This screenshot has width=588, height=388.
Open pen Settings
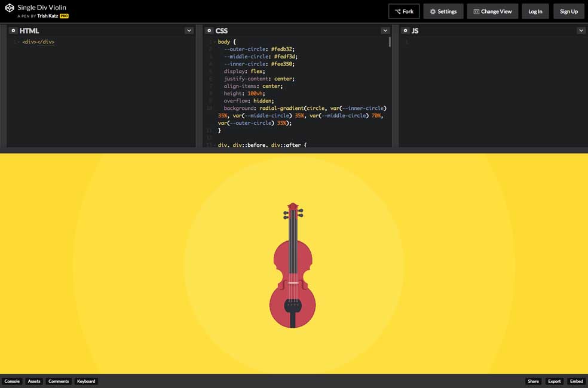click(443, 11)
